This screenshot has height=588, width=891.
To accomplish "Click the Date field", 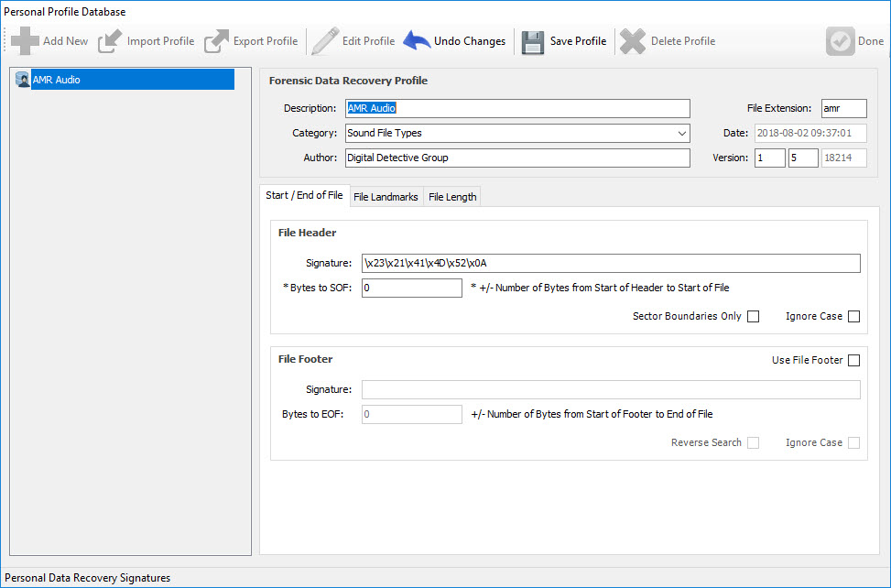I will pyautogui.click(x=810, y=133).
